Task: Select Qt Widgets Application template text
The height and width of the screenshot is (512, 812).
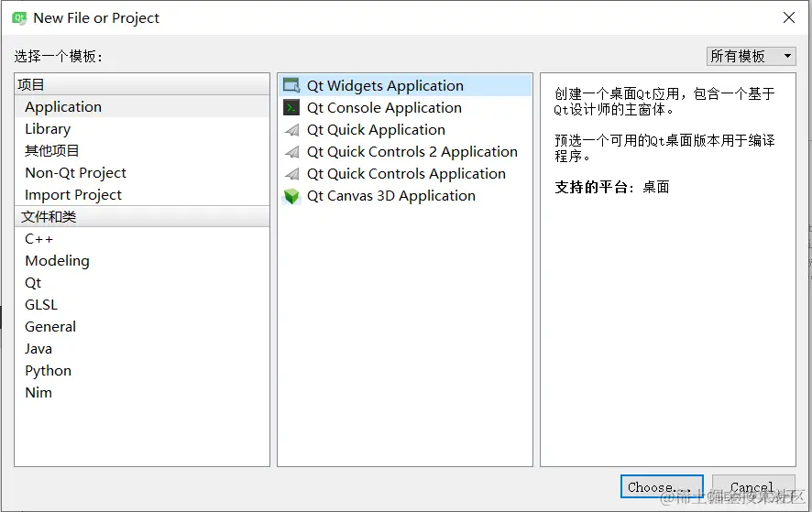Action: (385, 85)
